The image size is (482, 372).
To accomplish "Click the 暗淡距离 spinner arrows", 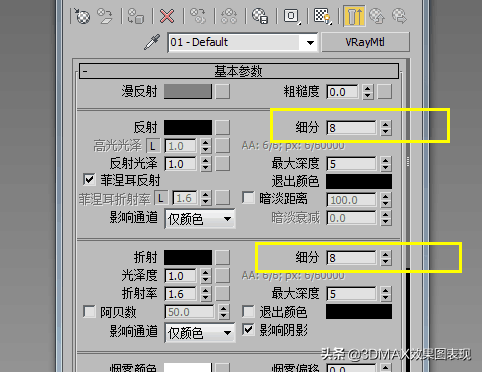I will (x=386, y=200).
